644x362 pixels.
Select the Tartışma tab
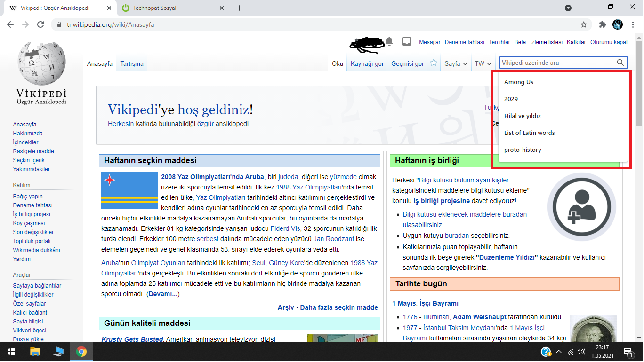pos(132,64)
